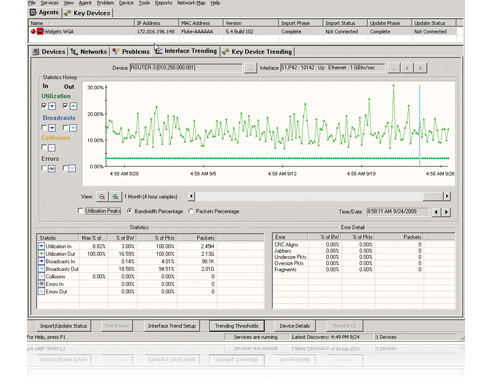Click the Broadcasts Out legend icon
The width and height of the screenshot is (488, 385).
pyautogui.click(x=73, y=128)
